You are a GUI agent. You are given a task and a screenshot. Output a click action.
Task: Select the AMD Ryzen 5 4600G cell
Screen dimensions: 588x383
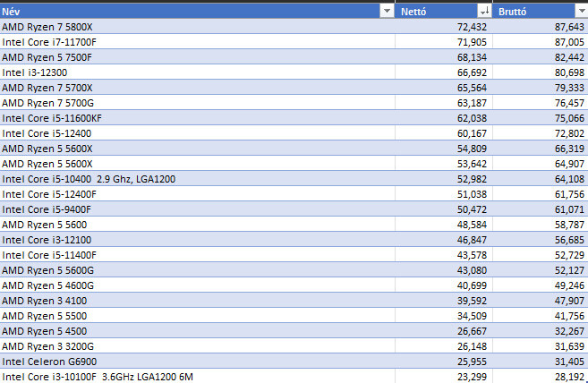(197, 285)
